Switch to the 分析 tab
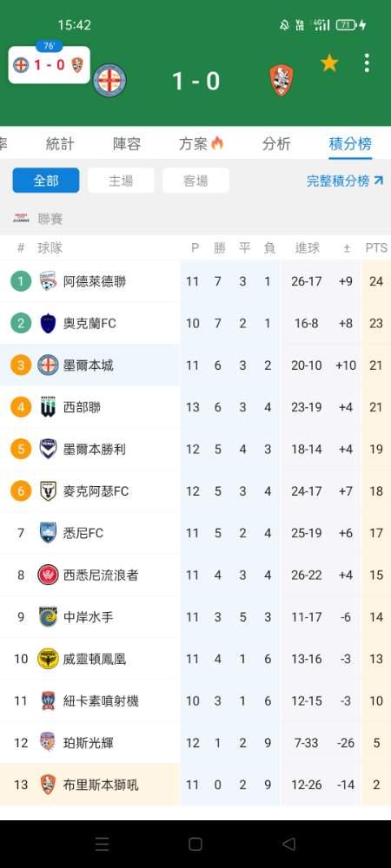391x868 pixels. point(276,144)
